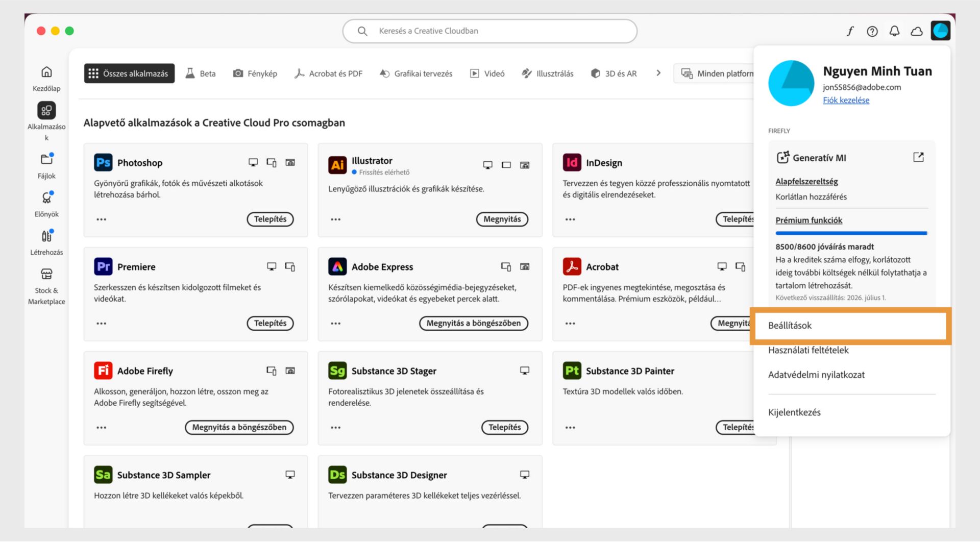Screen dimensions: 980x542
Task: Click the InDesign app icon
Action: click(572, 163)
